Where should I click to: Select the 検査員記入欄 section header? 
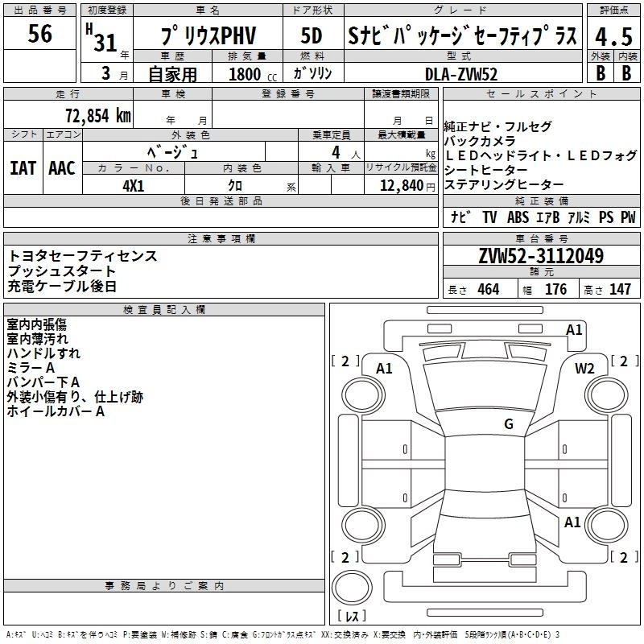(164, 310)
